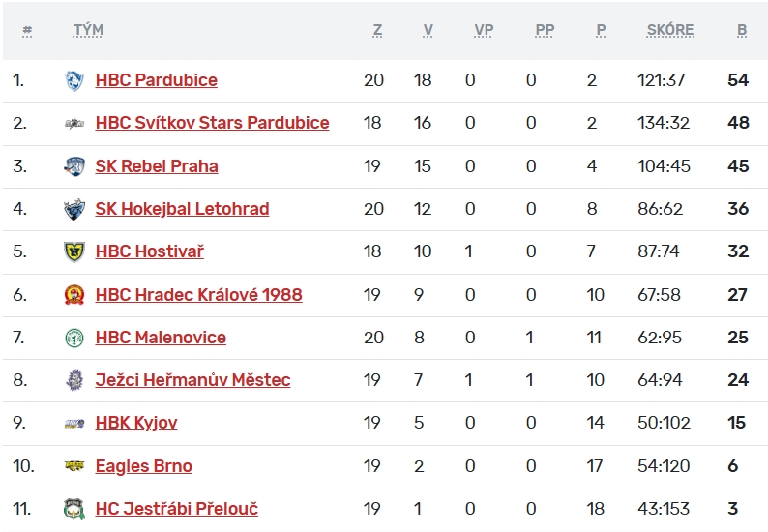Screen dimensions: 768x532
Task: Click the VP column header
Action: point(484,30)
